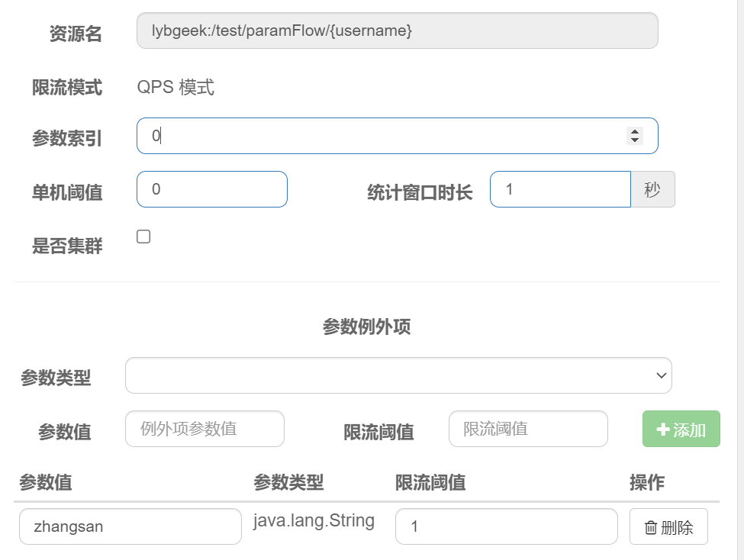Viewport: 744px width, 560px height.
Task: Click the zhangsan parameter value field
Action: 130,526
